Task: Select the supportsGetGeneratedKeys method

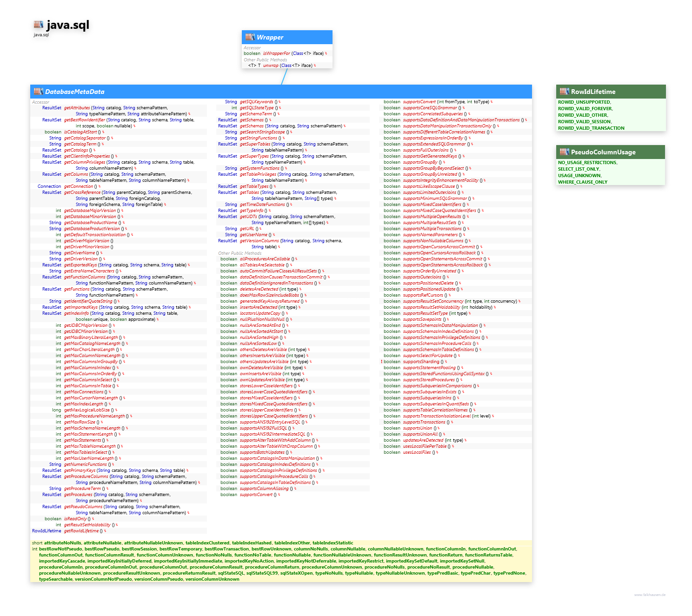Action: 430,156
